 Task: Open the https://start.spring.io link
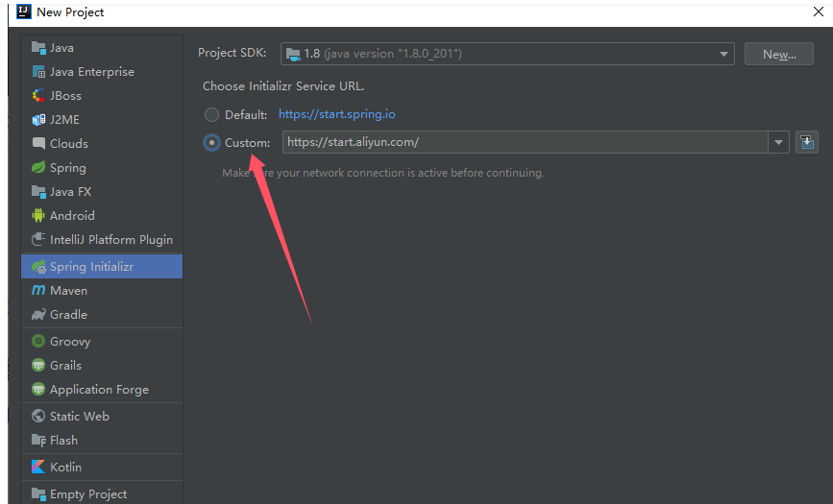pos(337,114)
